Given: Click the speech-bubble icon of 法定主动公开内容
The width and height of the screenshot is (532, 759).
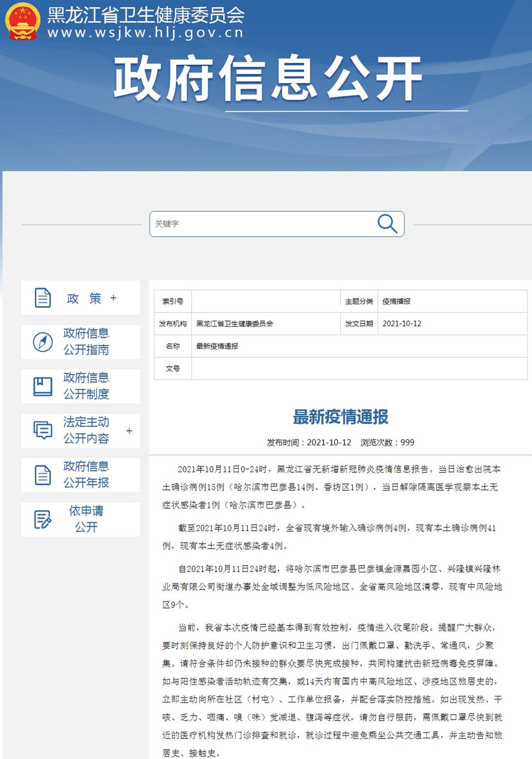Looking at the screenshot, I should [x=43, y=430].
